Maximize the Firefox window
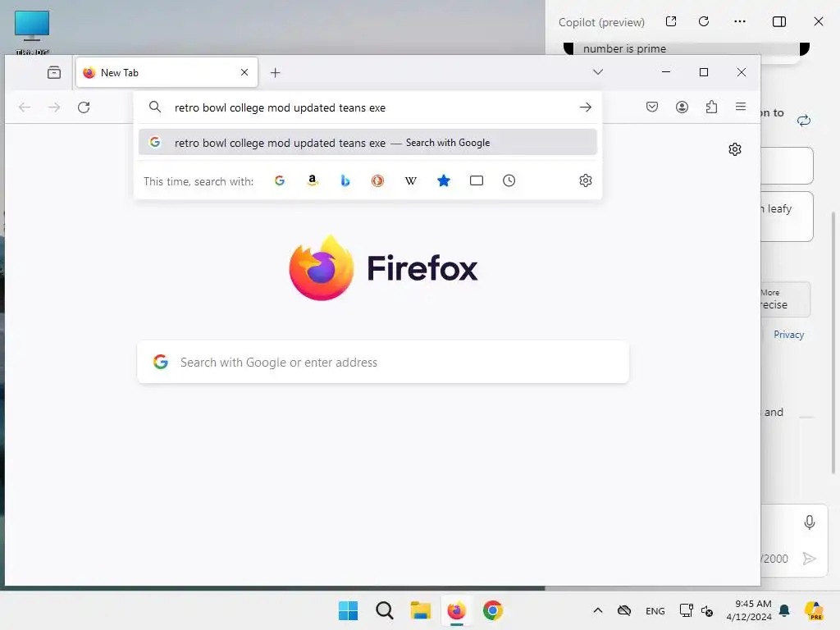Viewport: 840px width, 630px height. pyautogui.click(x=704, y=72)
